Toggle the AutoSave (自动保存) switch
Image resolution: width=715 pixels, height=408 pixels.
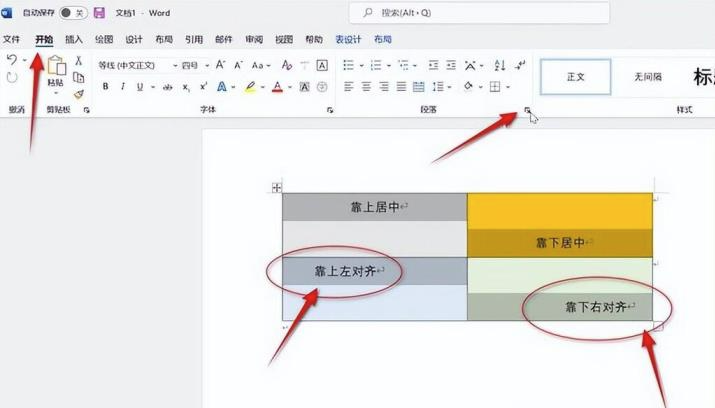(x=72, y=13)
